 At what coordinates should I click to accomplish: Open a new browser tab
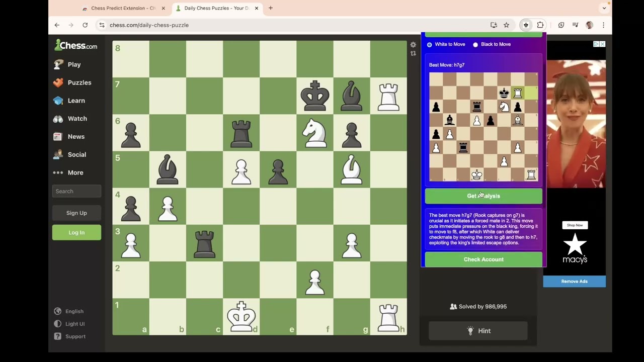tap(271, 8)
